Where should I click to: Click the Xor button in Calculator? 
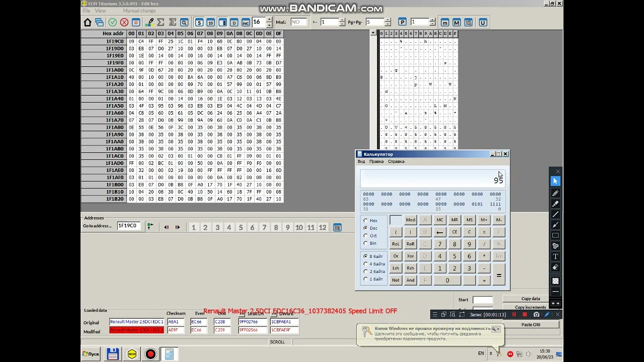click(411, 256)
